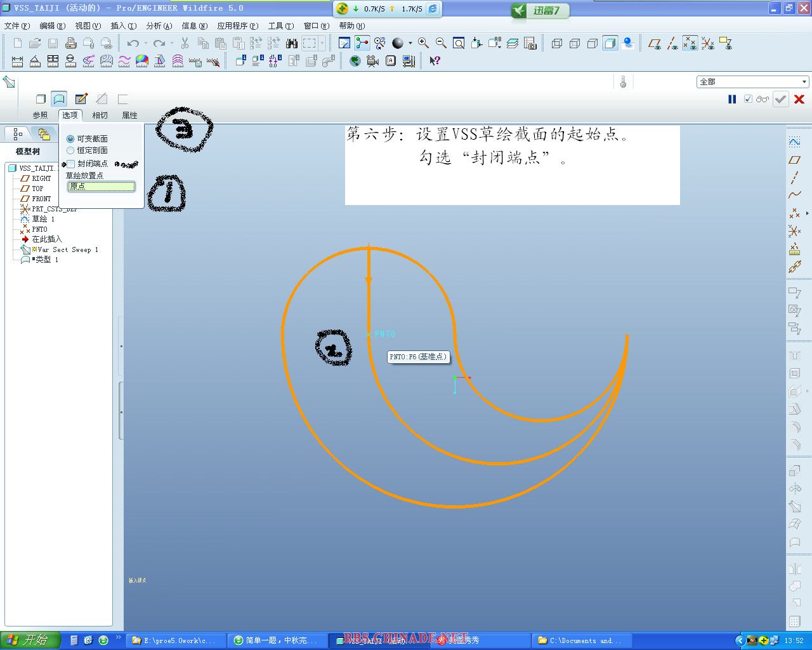Click the glasses preview icon
Image resolution: width=812 pixels, height=650 pixels.
(763, 99)
